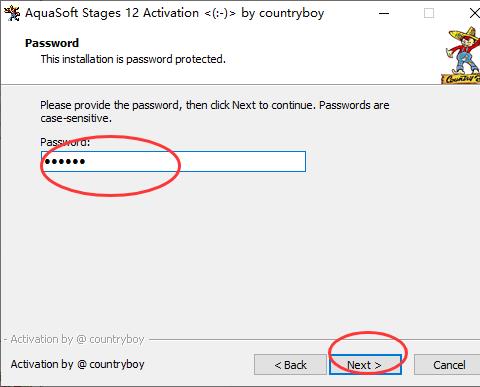The height and width of the screenshot is (387, 480).
Task: Click the 'by countryboy' part of the title
Action: [283, 13]
